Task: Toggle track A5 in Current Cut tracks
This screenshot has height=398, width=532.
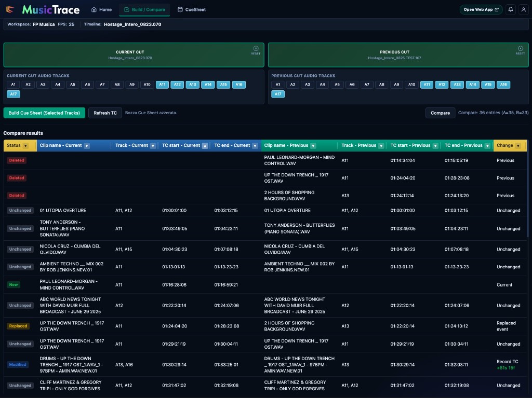Action: point(73,85)
